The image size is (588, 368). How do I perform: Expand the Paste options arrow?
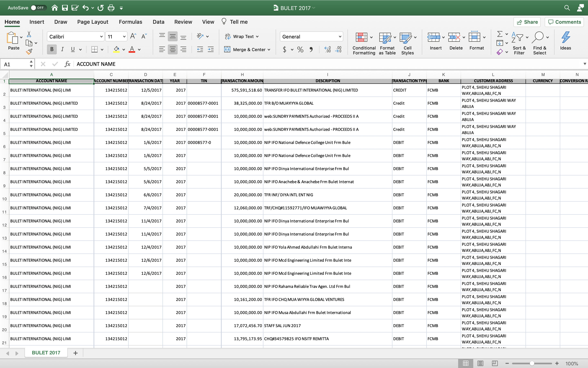[21, 37]
